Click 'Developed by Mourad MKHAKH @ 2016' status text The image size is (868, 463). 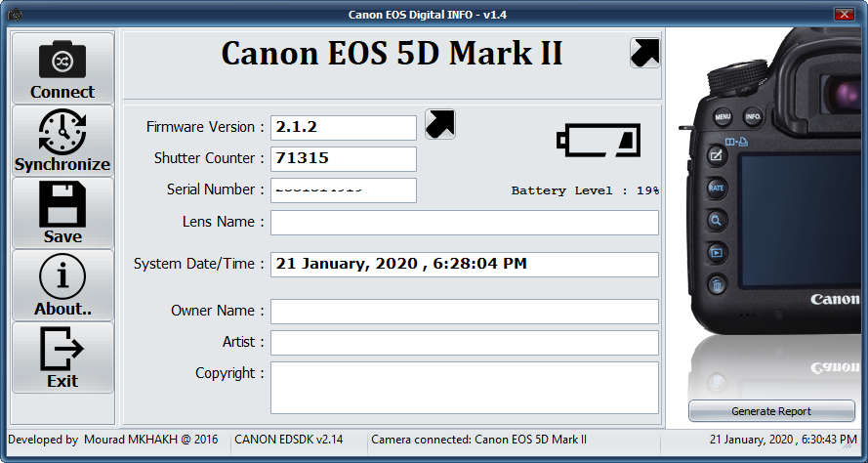pos(113,440)
